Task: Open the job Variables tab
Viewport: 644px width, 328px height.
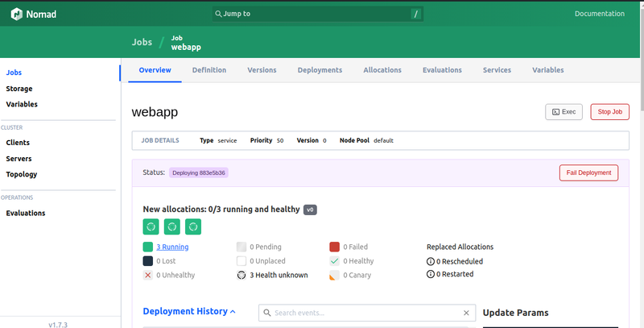Action: pos(548,70)
